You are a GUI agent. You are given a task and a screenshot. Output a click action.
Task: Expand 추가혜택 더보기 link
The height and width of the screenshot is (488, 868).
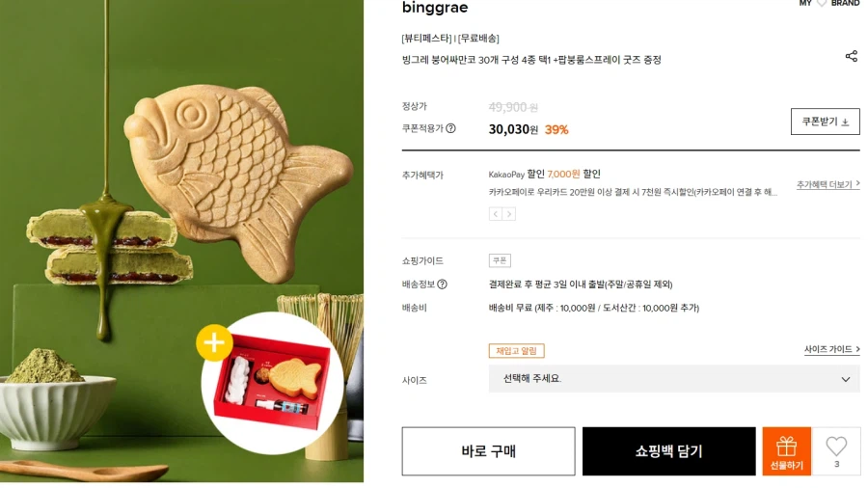[827, 184]
